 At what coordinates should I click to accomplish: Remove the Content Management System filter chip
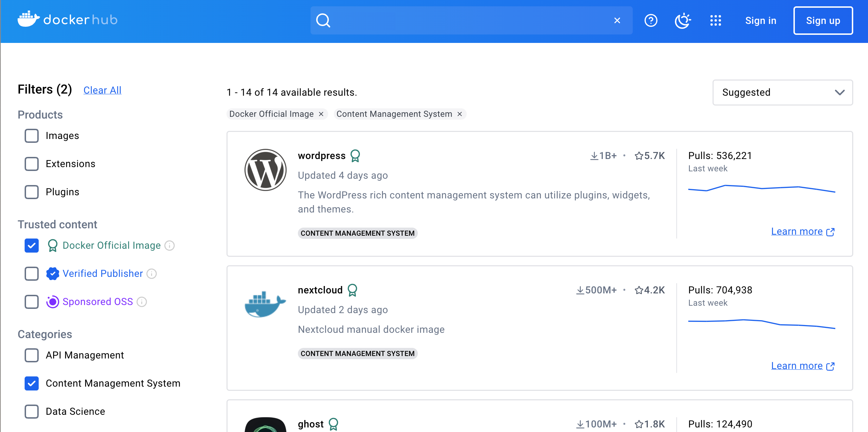click(x=460, y=114)
